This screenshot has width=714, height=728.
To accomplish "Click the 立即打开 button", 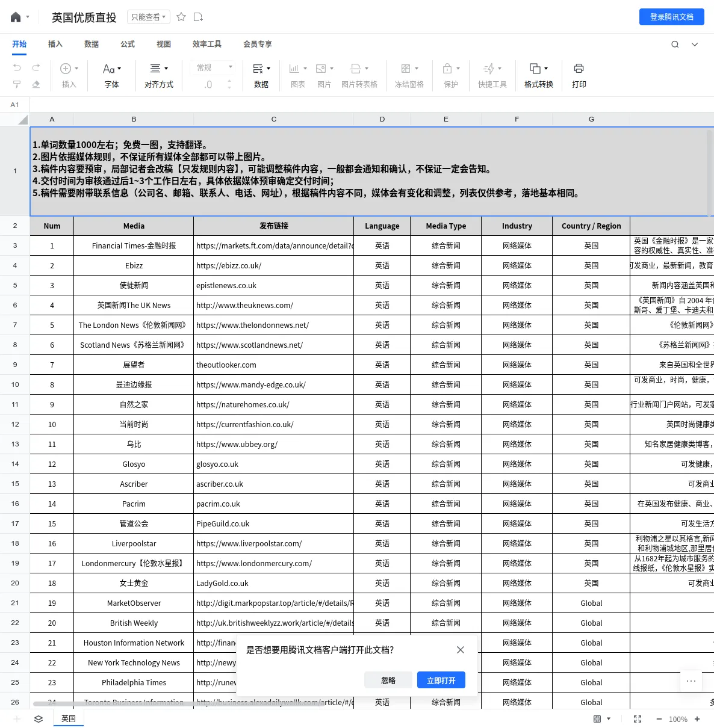I will (x=441, y=680).
